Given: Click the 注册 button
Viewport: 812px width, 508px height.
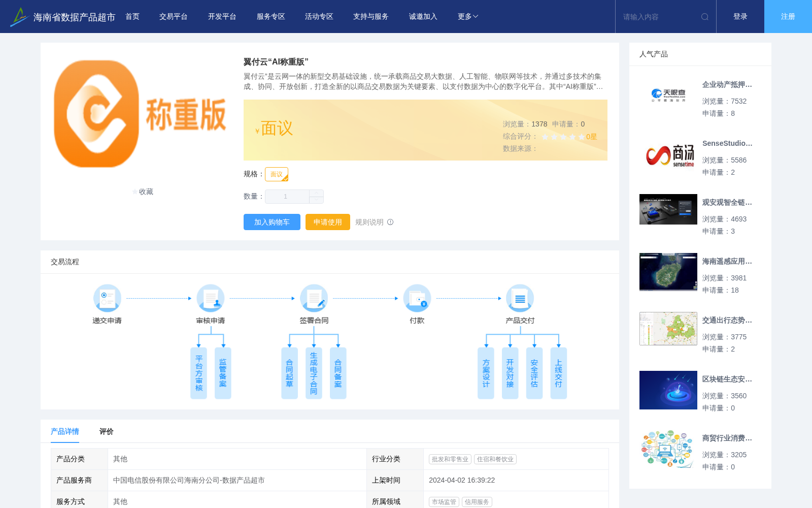Looking at the screenshot, I should pos(788,17).
